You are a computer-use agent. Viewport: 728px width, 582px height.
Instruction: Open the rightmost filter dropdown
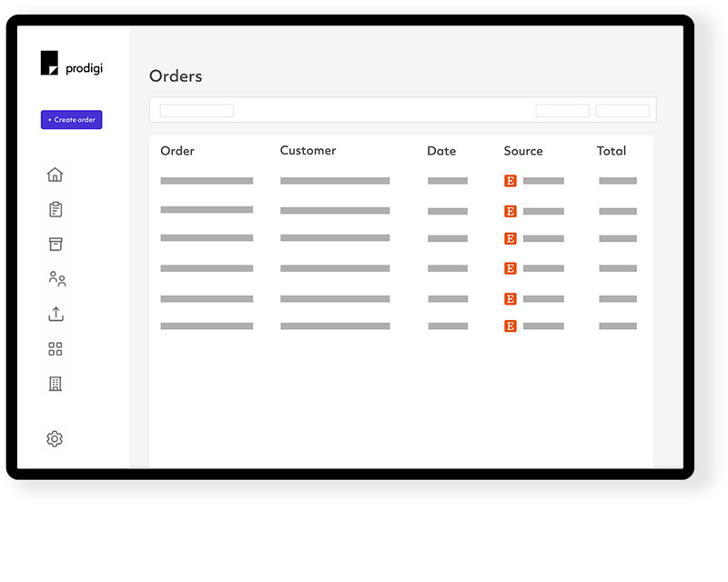622,110
